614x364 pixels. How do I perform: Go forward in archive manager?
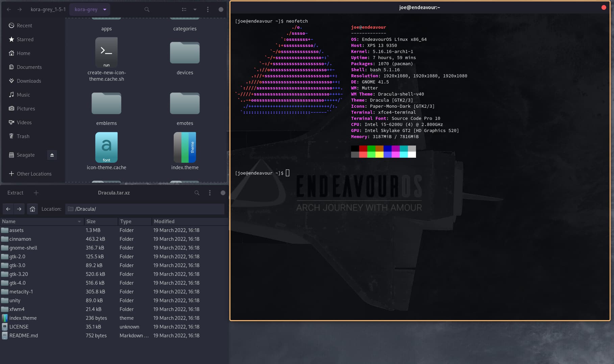pos(19,209)
